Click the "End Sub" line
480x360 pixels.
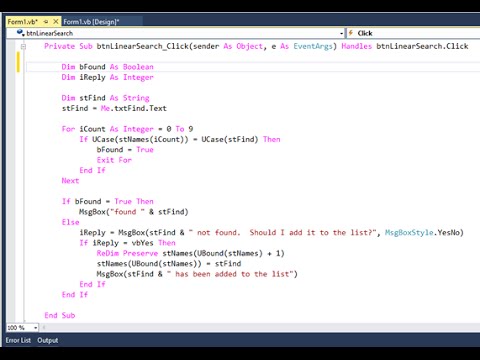(60, 315)
